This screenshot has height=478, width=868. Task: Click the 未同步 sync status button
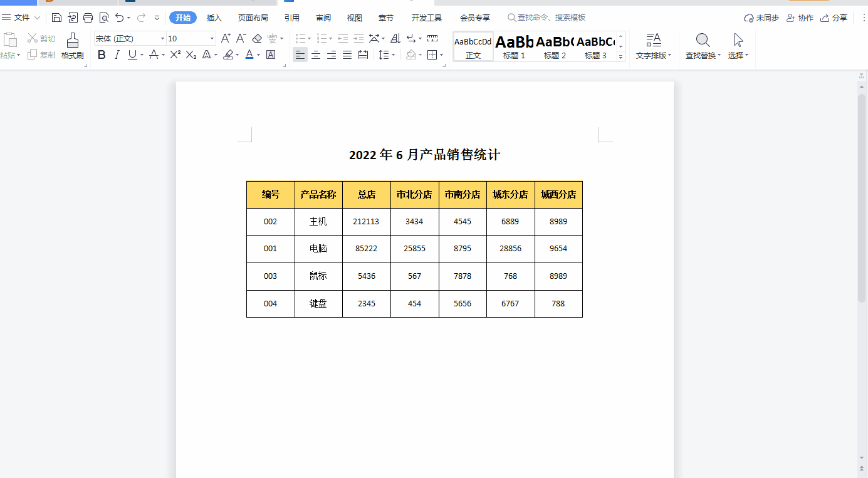tap(761, 18)
